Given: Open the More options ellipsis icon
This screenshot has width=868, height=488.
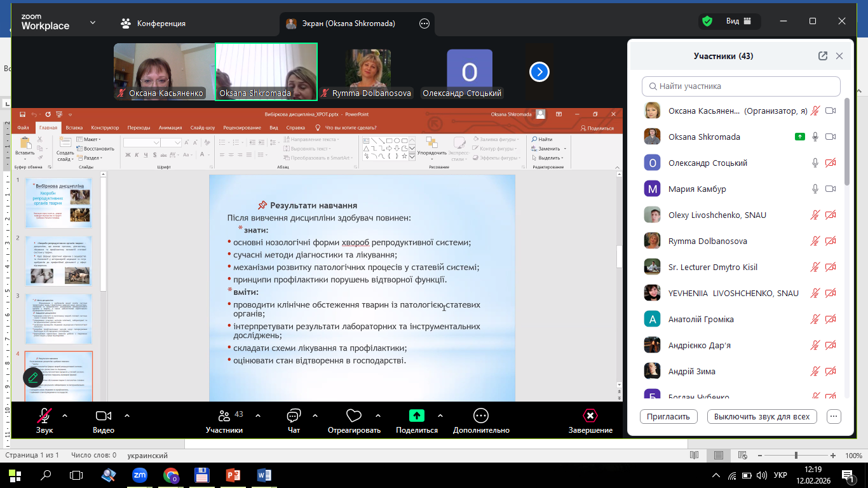Looking at the screenshot, I should 481,416.
